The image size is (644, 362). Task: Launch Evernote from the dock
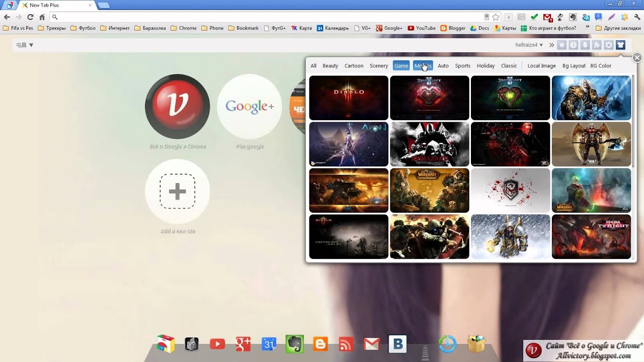tap(295, 344)
